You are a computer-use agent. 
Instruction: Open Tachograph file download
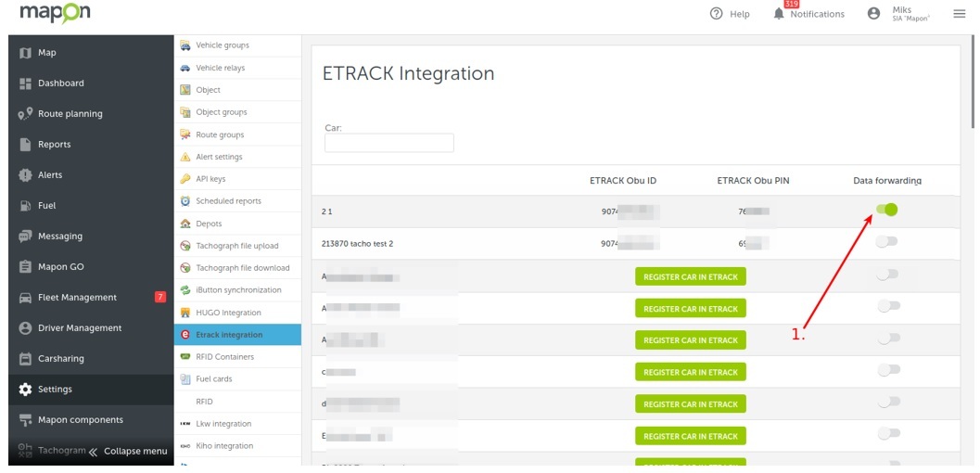coord(237,268)
